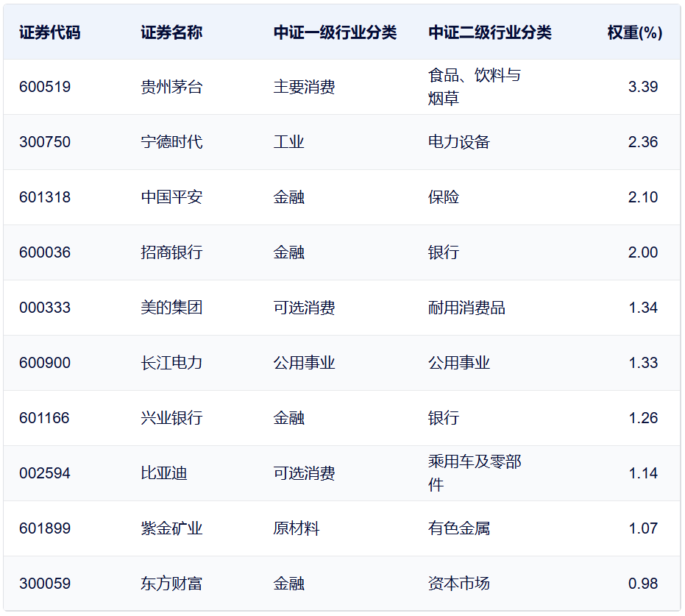
Task: Click weight value 1.33
Action: coord(642,363)
